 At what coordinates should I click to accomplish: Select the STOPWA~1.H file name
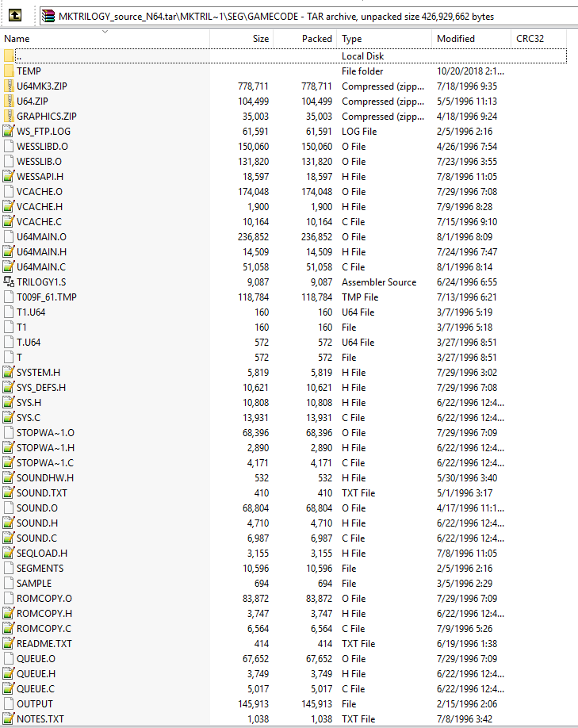pos(45,447)
